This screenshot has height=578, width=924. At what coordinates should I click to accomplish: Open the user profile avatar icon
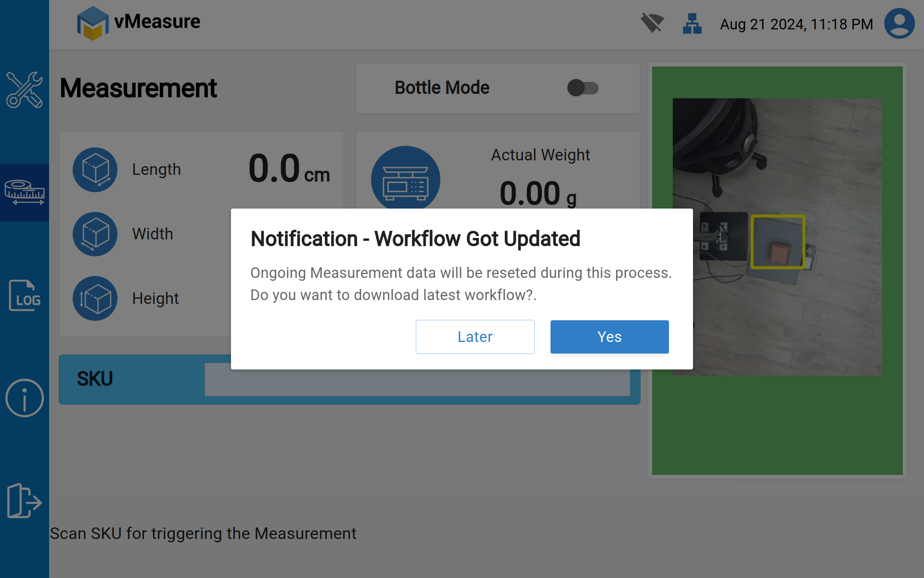tap(899, 23)
